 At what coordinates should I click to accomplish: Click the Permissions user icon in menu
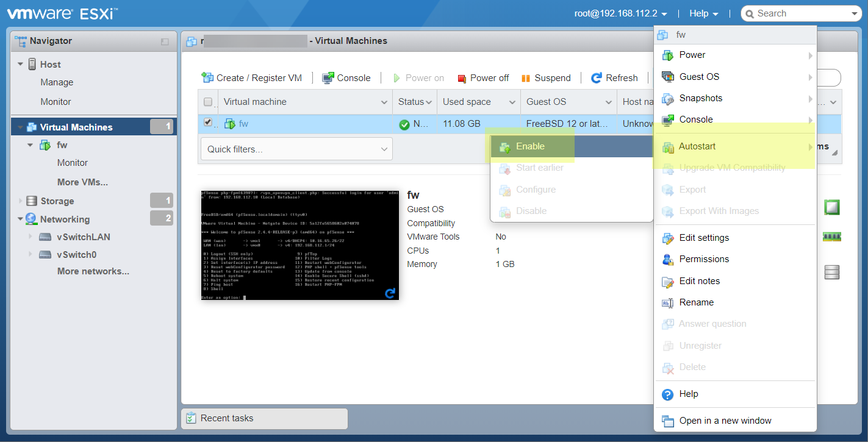point(668,259)
